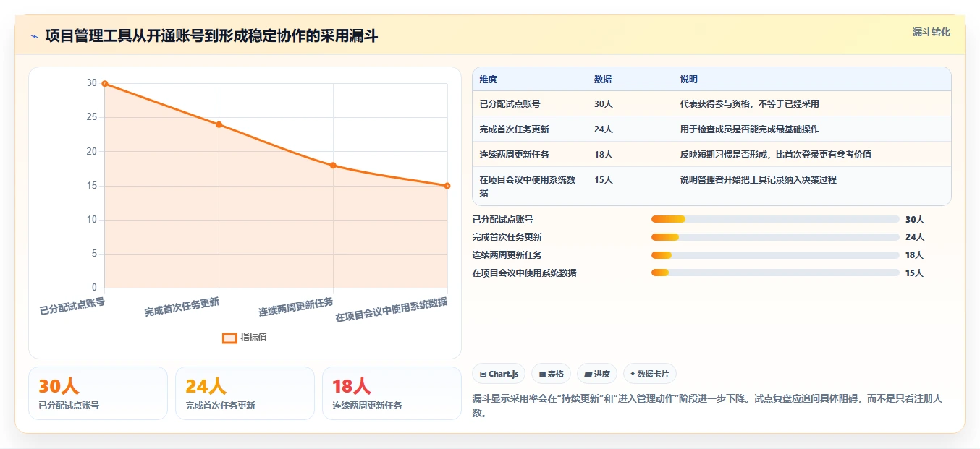This screenshot has width=980, height=449.
Task: Click the 数据卡片 tag
Action: [x=649, y=374]
